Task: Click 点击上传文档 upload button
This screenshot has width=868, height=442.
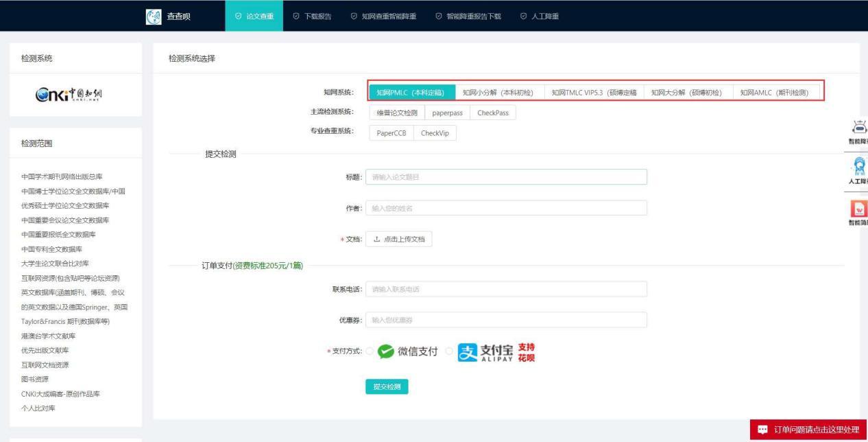Action: pyautogui.click(x=399, y=239)
